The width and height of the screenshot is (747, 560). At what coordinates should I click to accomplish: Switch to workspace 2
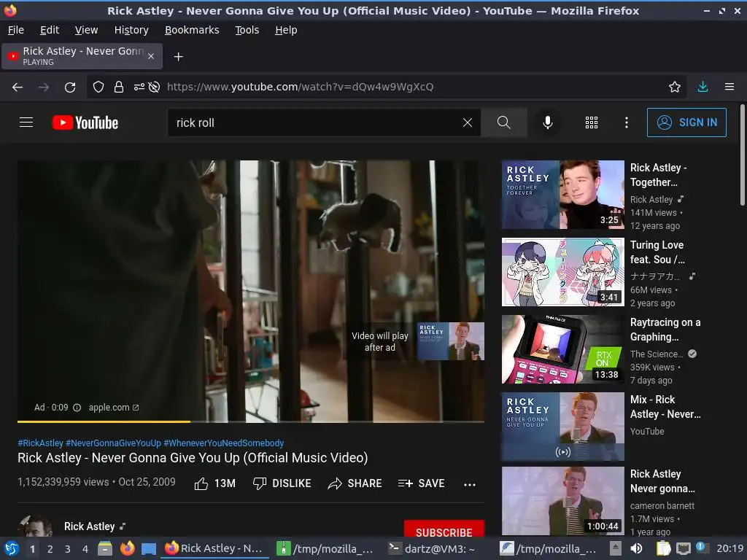click(x=50, y=549)
